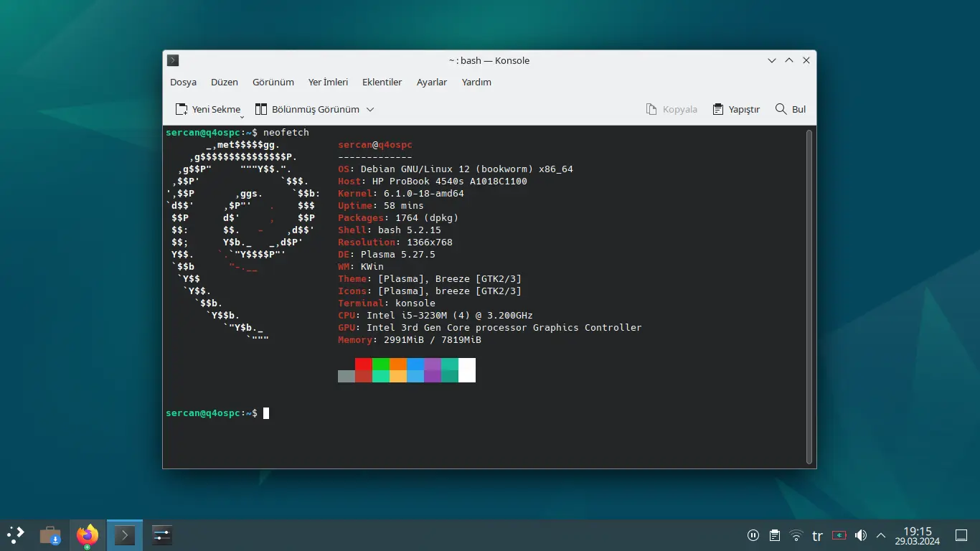Open the Dosya menu
The image size is (980, 551).
[x=183, y=82]
